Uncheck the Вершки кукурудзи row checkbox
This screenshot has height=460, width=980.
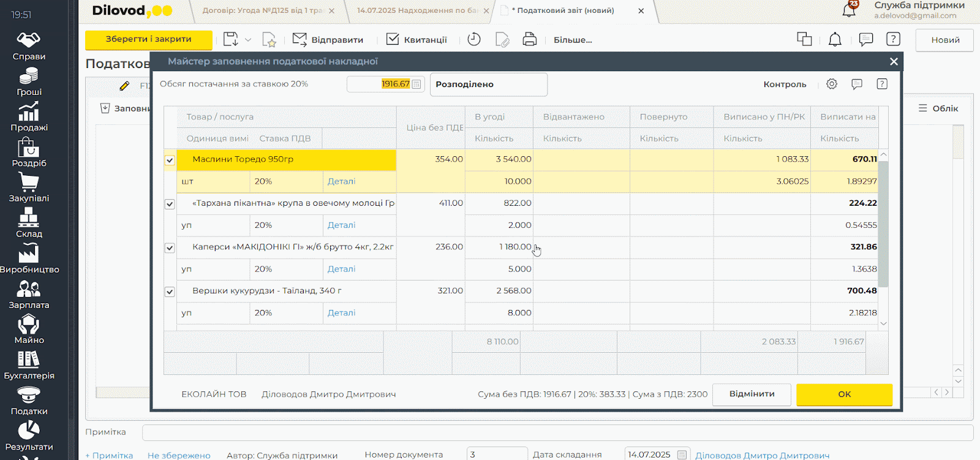coord(170,292)
